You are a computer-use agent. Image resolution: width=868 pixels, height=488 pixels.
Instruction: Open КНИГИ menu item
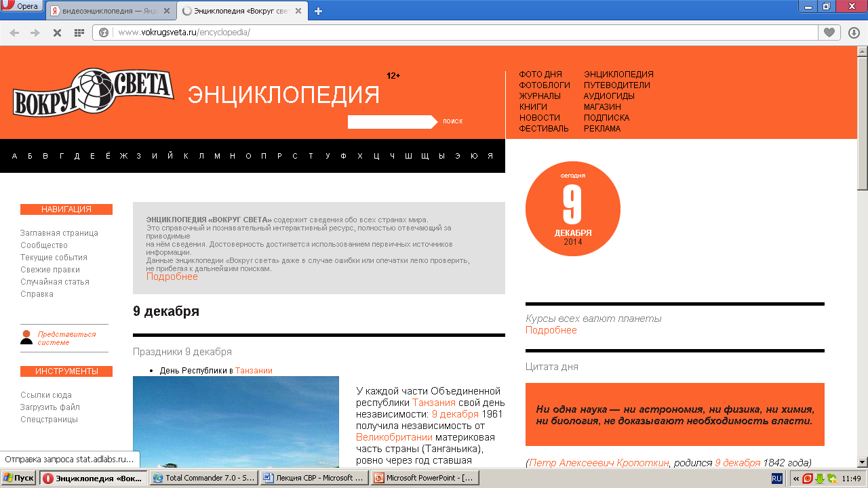(x=533, y=107)
